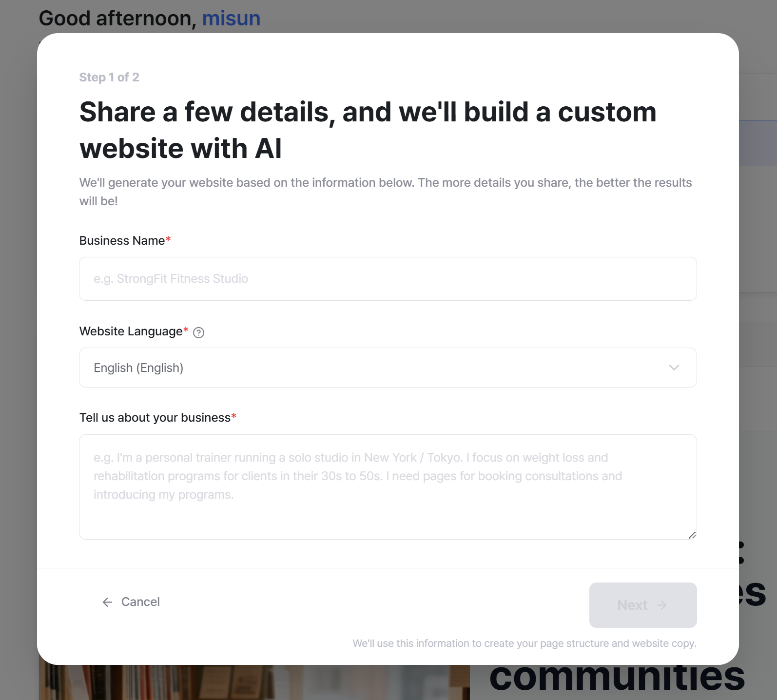Click the left arrow icon beside Cancel
The image size is (777, 700).
coord(107,603)
